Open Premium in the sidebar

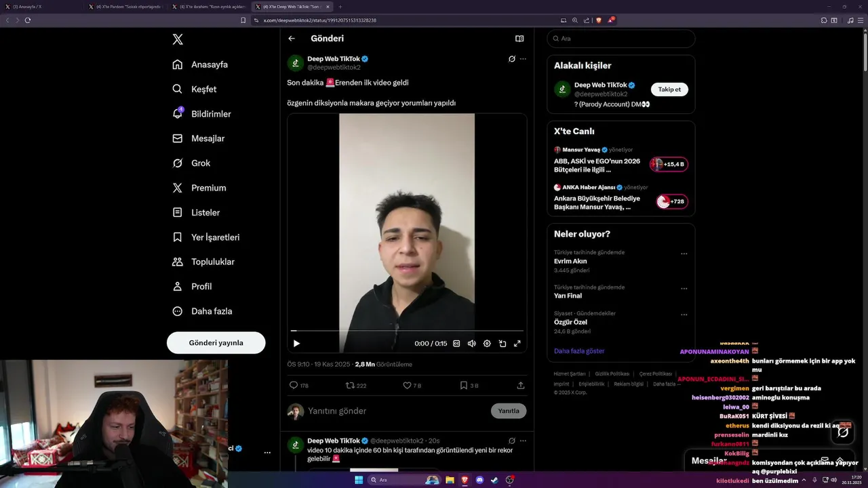click(199, 188)
